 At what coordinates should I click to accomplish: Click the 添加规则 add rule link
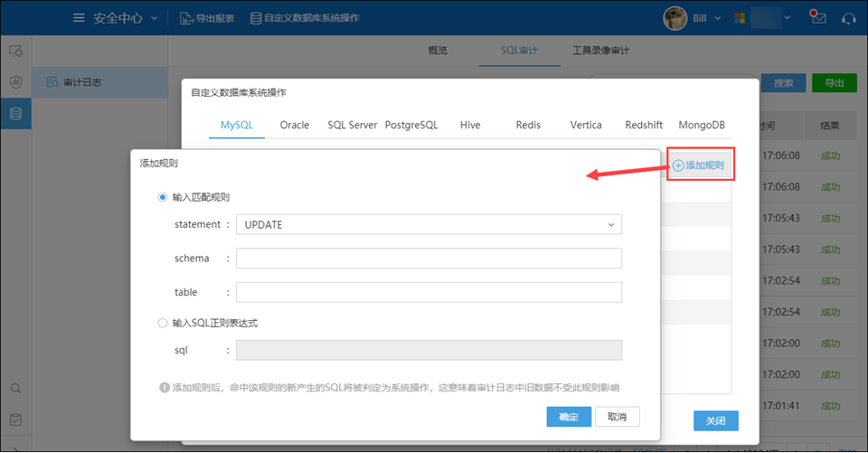coord(699,165)
